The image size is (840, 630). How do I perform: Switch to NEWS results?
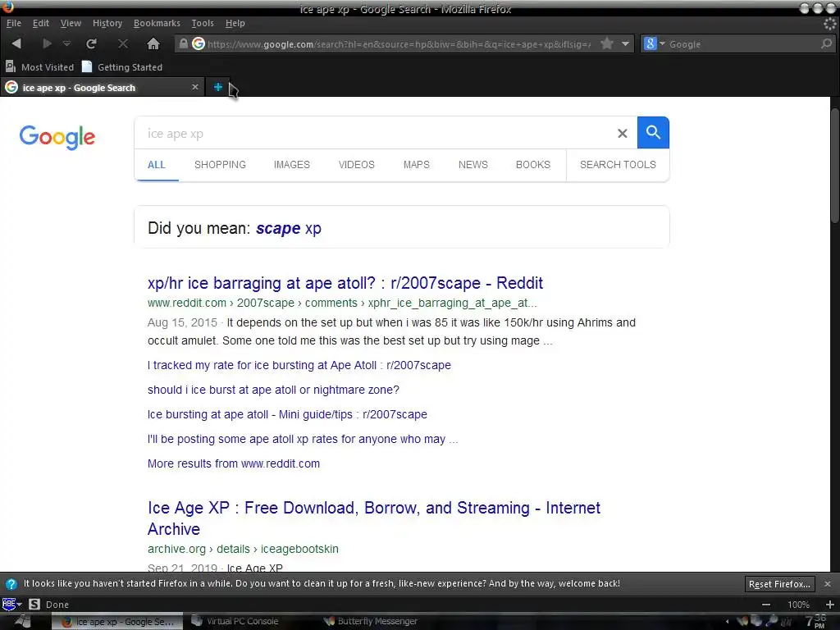pyautogui.click(x=473, y=165)
